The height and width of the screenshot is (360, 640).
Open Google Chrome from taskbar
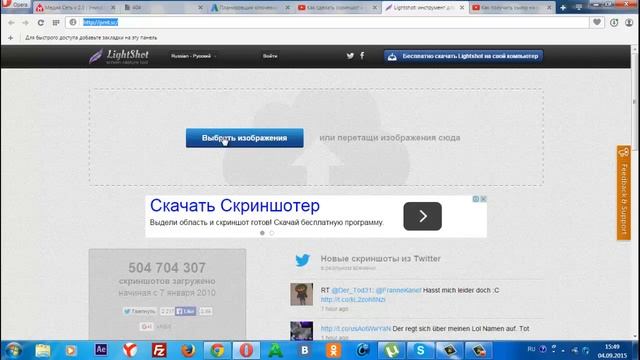click(x=217, y=350)
